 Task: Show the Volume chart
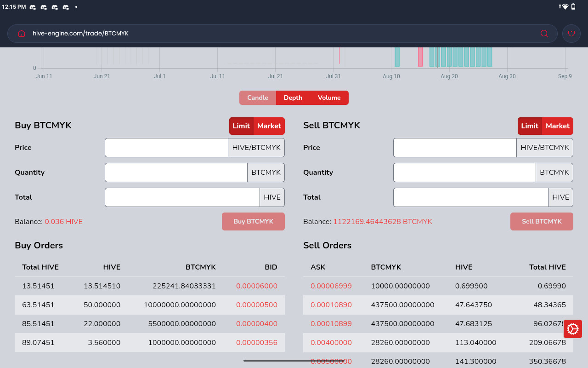tap(329, 98)
